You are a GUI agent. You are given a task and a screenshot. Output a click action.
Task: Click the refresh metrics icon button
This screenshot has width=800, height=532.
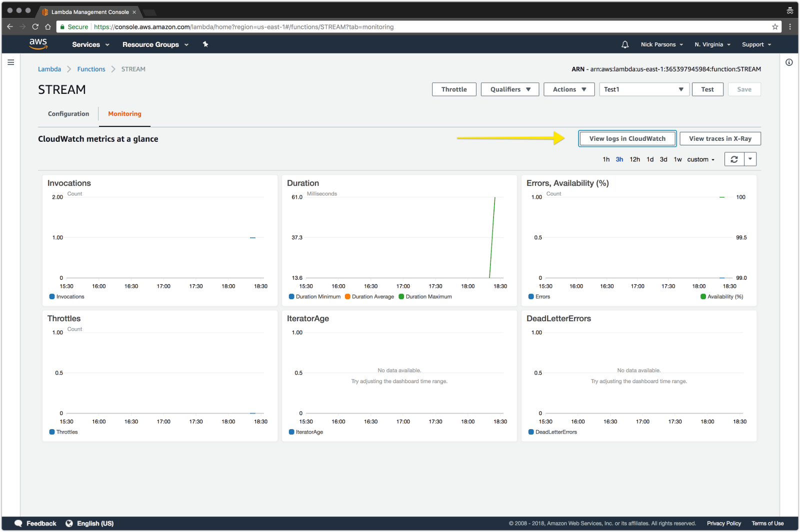point(734,159)
